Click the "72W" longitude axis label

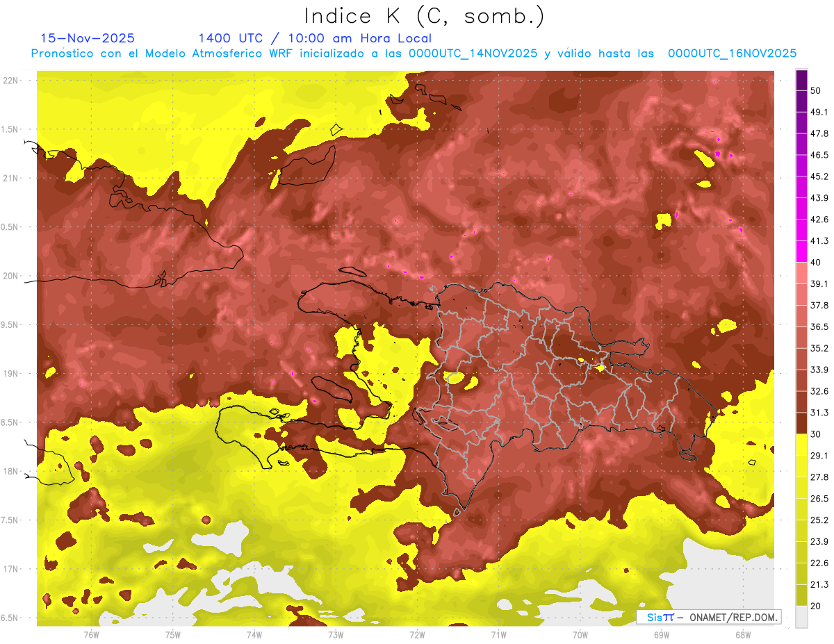coord(417,634)
